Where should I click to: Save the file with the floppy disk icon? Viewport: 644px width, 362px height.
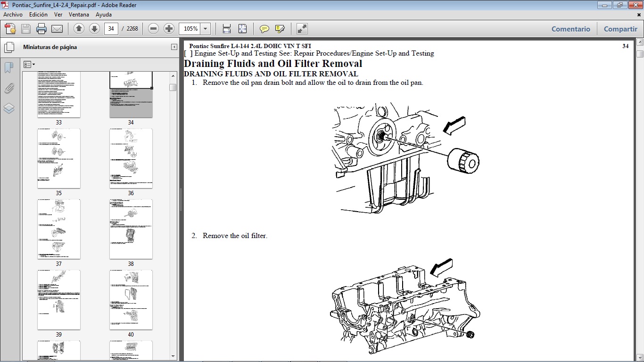click(x=26, y=29)
